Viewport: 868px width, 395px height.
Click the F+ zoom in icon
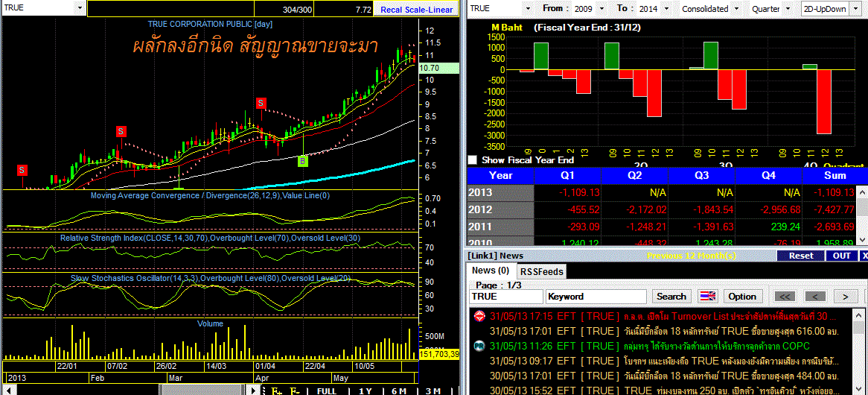coord(275,391)
